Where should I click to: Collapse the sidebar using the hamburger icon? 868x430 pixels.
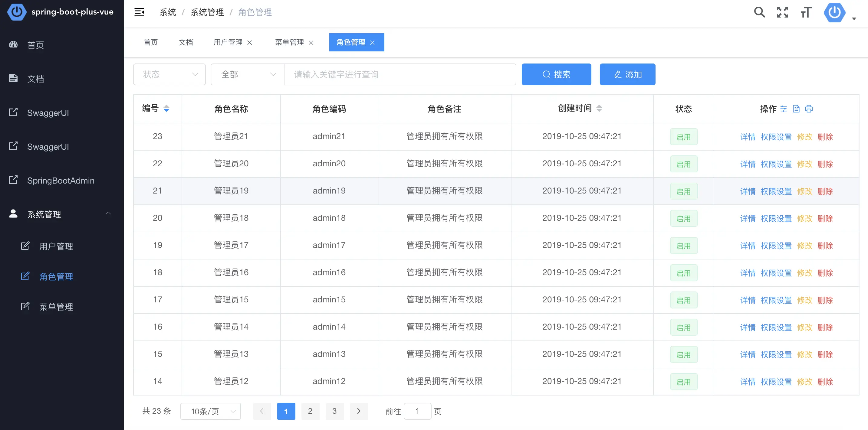pyautogui.click(x=139, y=12)
